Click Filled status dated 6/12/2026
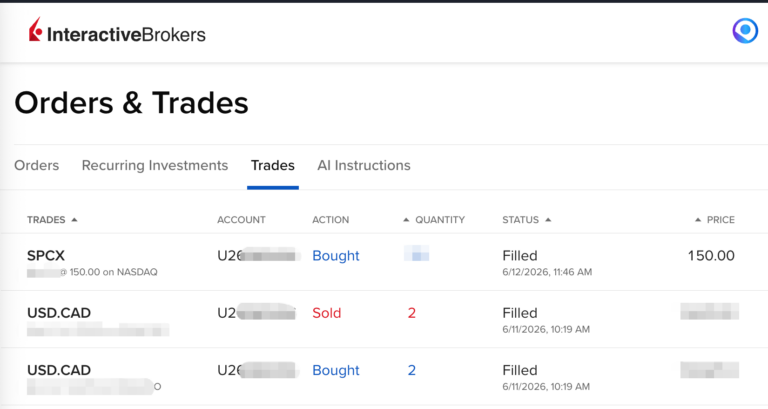768x409 pixels. [x=520, y=256]
